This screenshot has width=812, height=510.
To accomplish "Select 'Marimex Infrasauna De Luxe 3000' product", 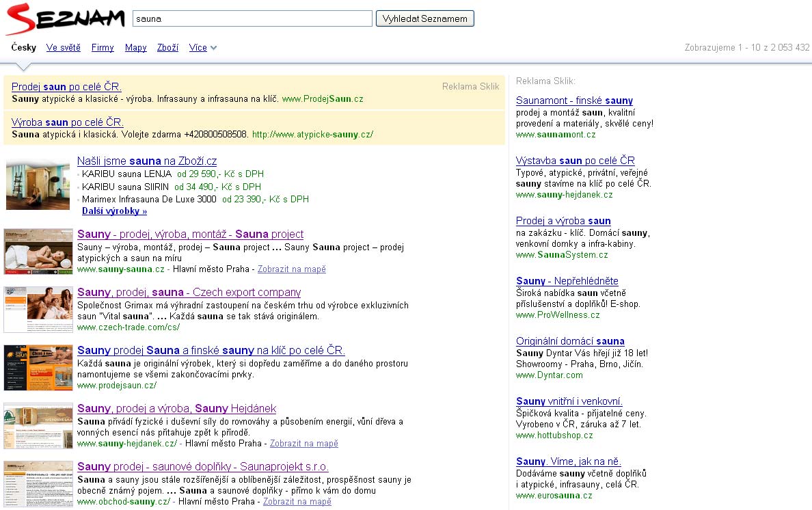I will click(x=149, y=200).
